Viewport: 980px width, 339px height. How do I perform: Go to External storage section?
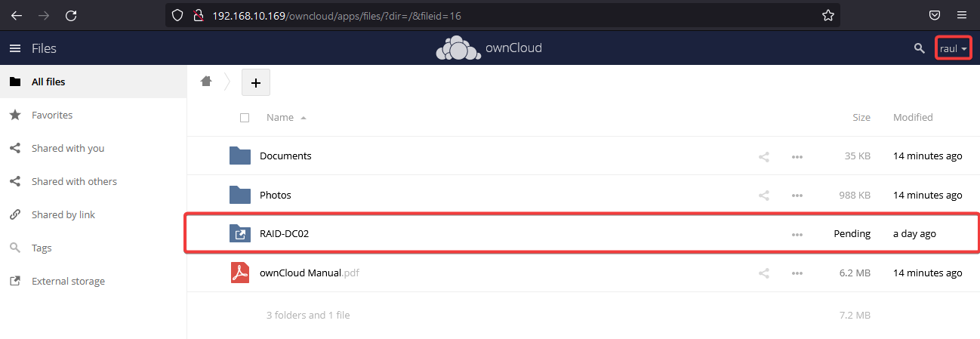68,282
